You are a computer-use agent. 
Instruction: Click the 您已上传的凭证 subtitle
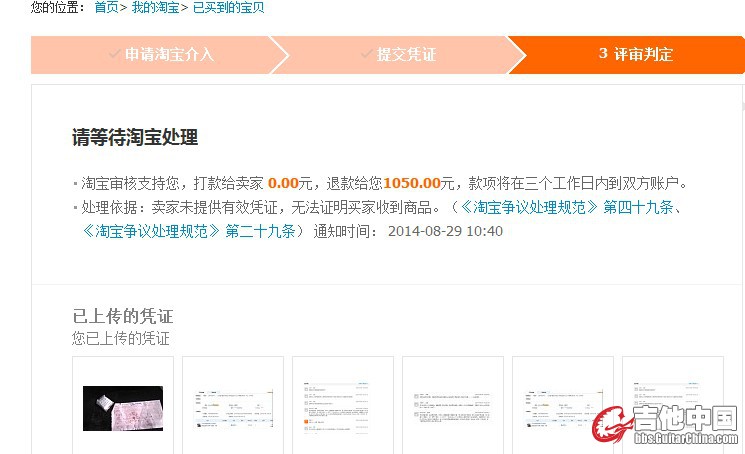(121, 338)
